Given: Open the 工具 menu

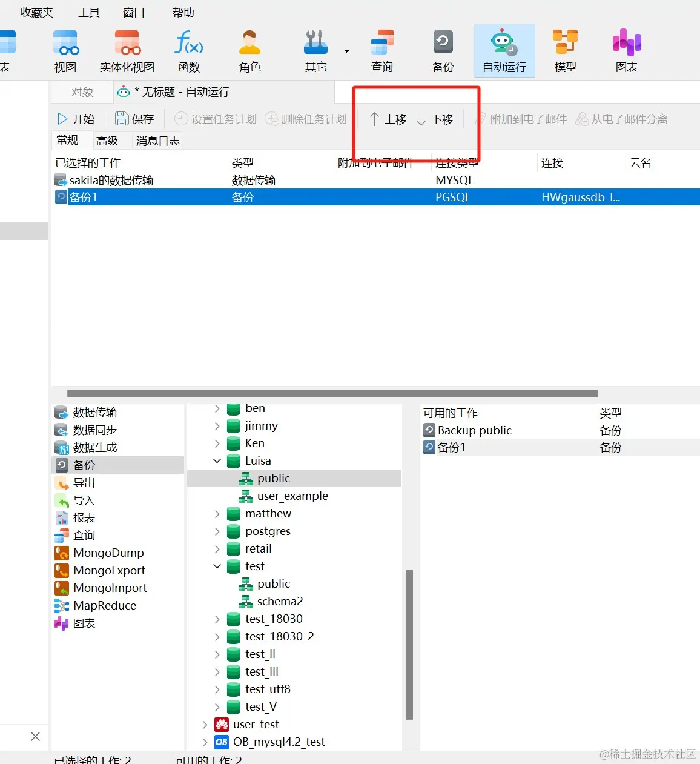Looking at the screenshot, I should pos(89,12).
